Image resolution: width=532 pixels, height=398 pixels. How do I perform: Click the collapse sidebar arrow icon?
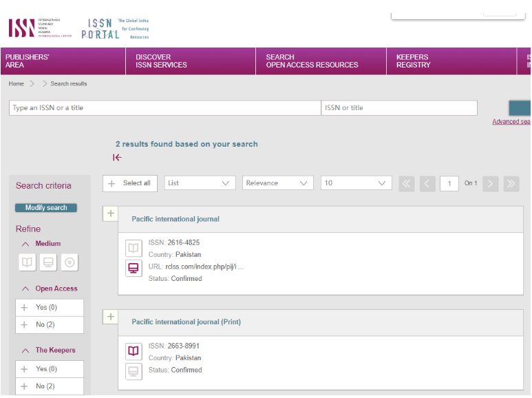[118, 158]
